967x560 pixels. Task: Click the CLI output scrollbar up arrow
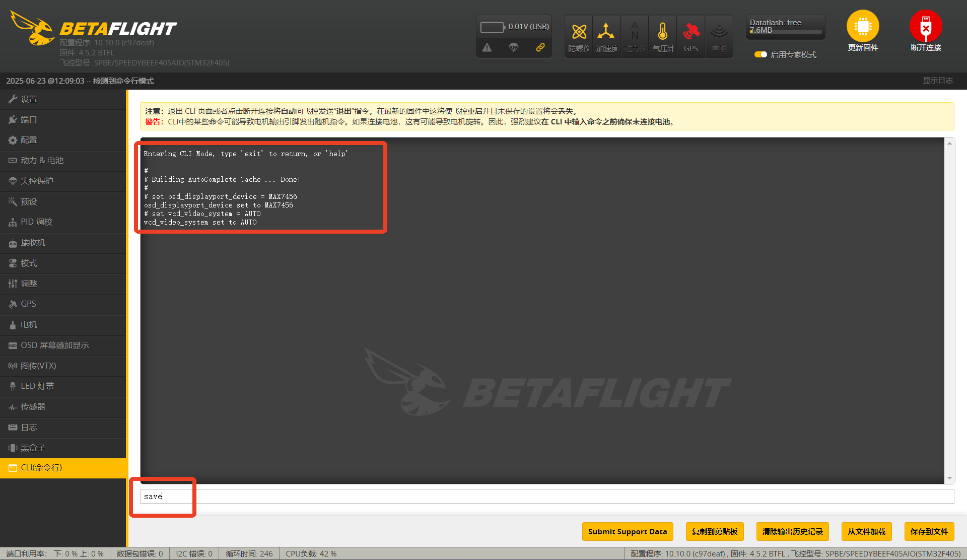point(949,144)
